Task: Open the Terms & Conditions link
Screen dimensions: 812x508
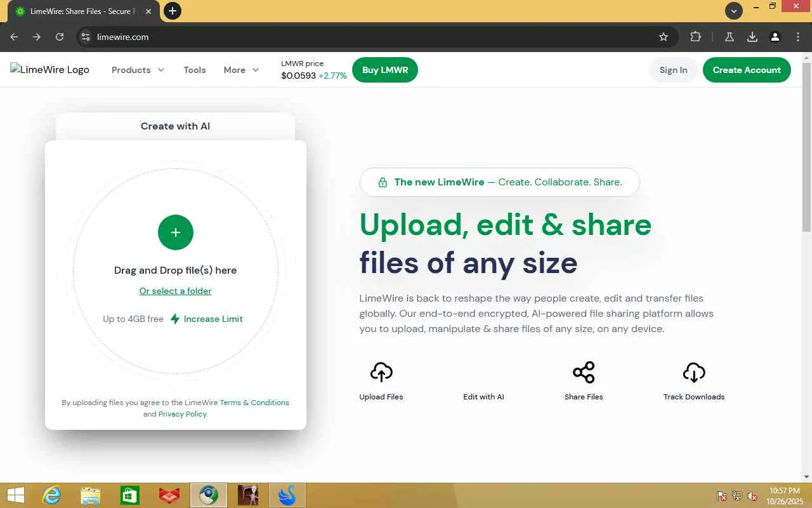Action: click(x=254, y=403)
